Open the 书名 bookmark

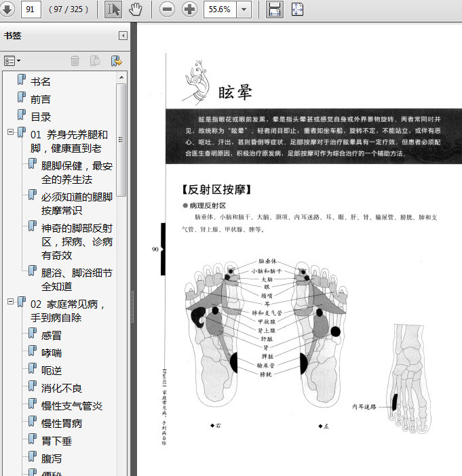click(x=41, y=81)
